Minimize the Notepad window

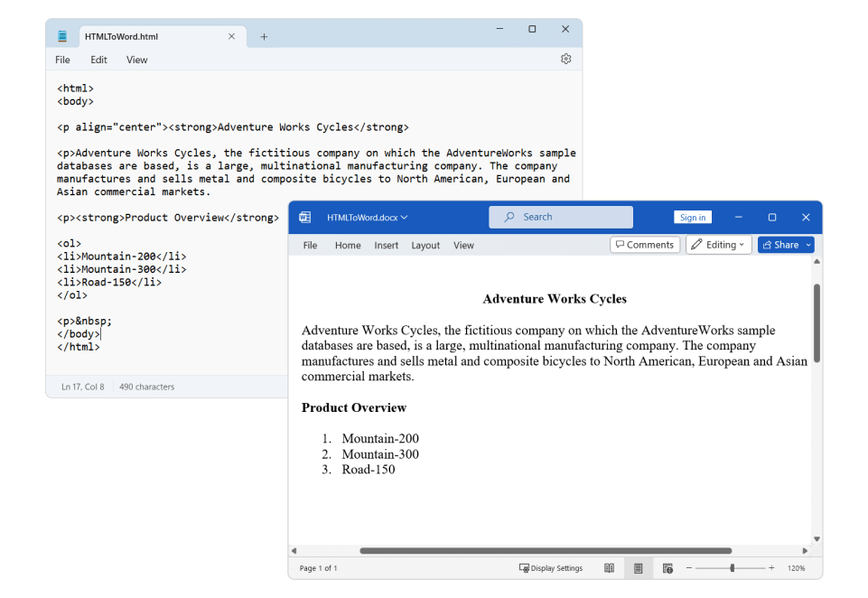pos(499,29)
